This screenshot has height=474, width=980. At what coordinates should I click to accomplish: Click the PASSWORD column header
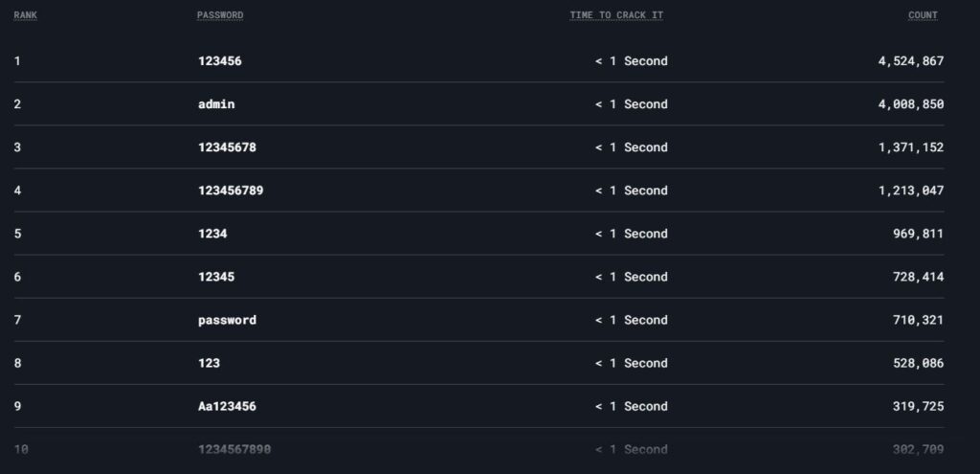pyautogui.click(x=220, y=15)
